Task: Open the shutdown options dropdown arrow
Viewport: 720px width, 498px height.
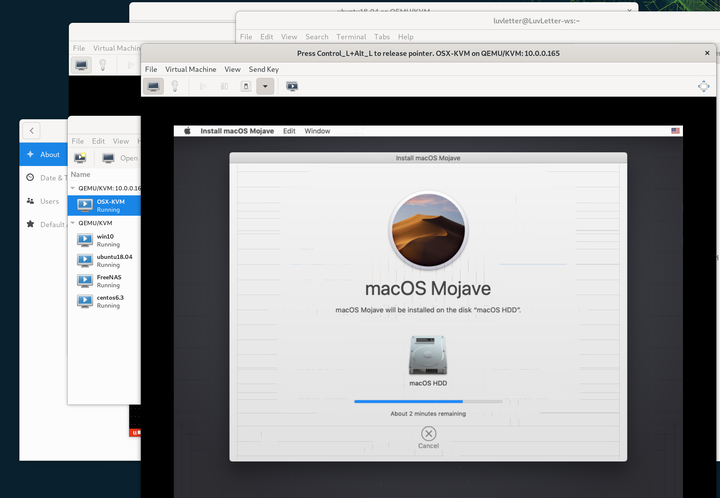Action: pos(265,86)
